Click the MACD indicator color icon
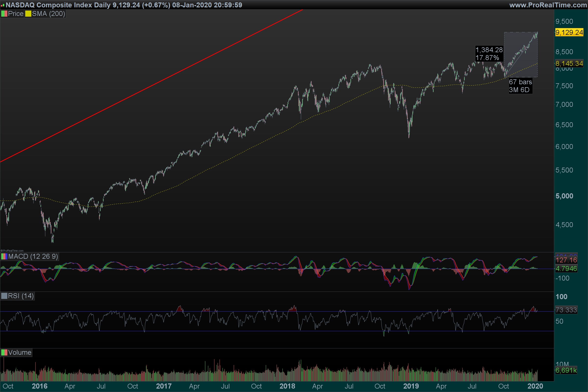This screenshot has width=588, height=392. pyautogui.click(x=4, y=257)
